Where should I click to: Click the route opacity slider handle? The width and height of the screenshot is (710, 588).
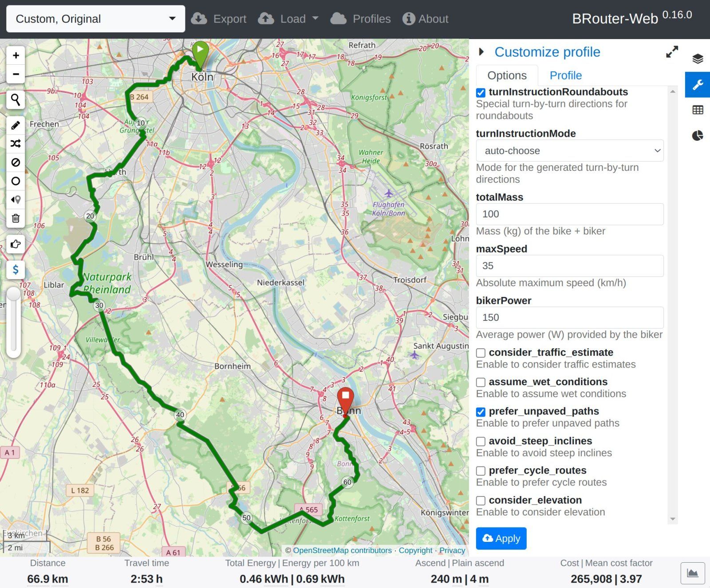coord(14,294)
